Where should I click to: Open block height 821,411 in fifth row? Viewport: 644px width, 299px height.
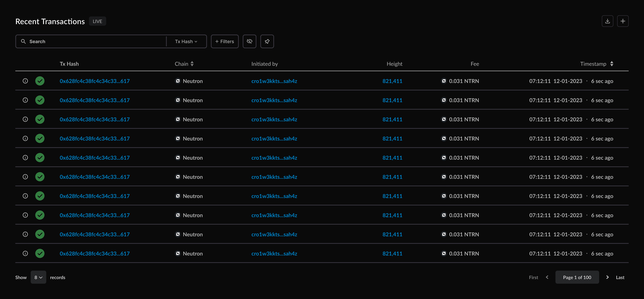tap(392, 158)
